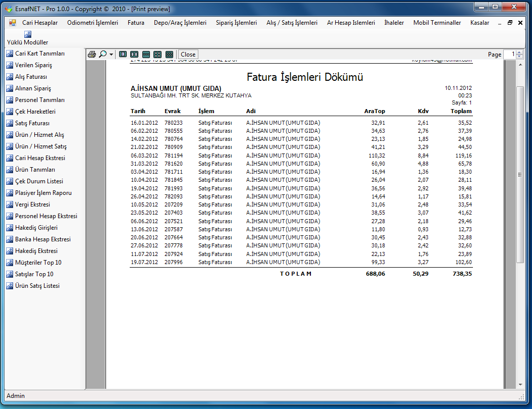
Task: Restore the inner preview window
Action: coord(510,23)
